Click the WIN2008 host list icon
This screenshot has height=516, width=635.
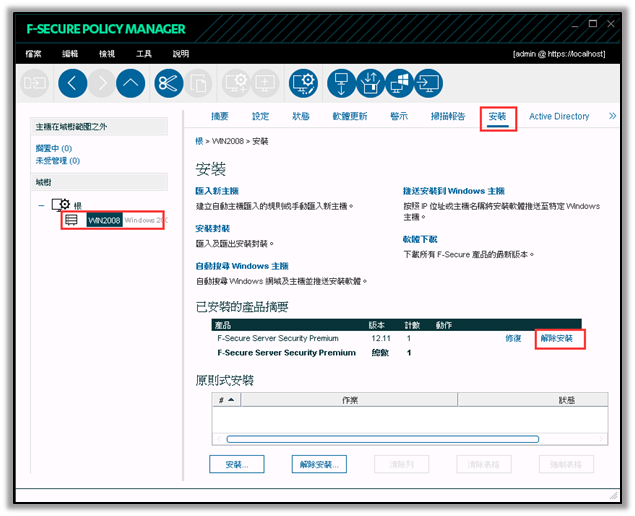click(71, 220)
